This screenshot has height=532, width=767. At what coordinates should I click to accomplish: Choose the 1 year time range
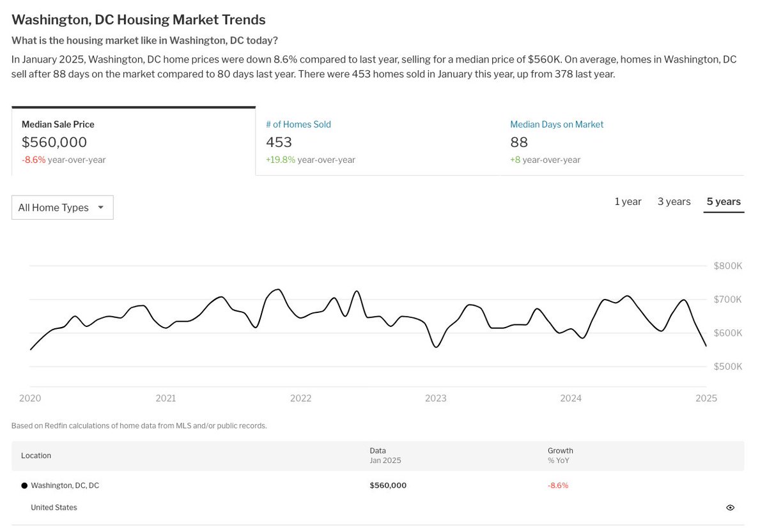(x=628, y=202)
